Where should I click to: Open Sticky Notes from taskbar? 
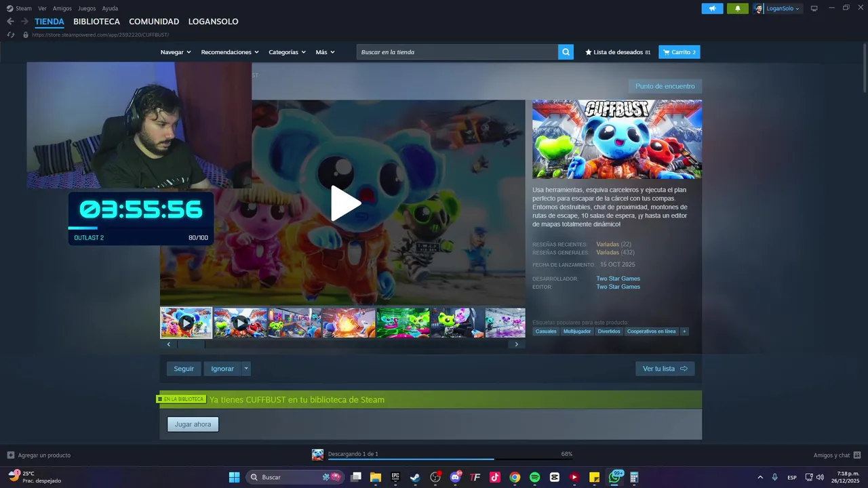point(594,477)
